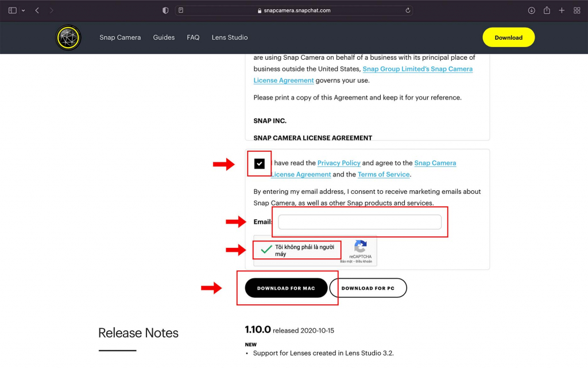The image size is (588, 368).
Task: Open the reCAPTCHA 'Điều khoản' link
Action: 363,262
